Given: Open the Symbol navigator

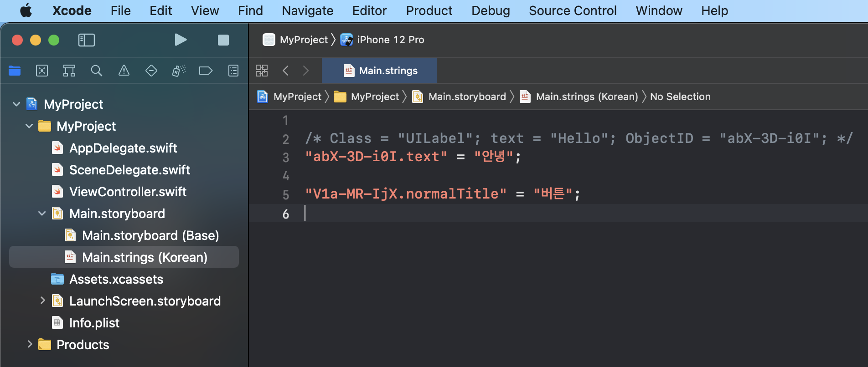Looking at the screenshot, I should (x=69, y=71).
